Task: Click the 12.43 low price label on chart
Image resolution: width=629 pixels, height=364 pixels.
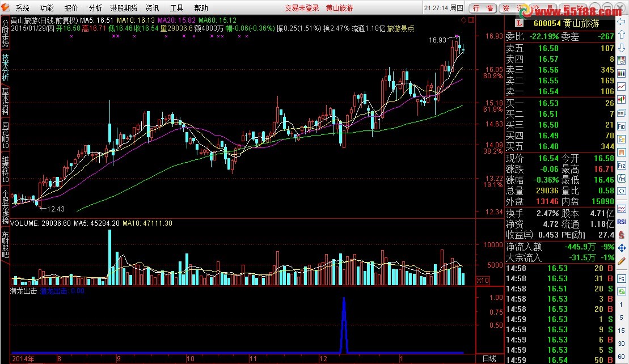Action: tap(56, 209)
